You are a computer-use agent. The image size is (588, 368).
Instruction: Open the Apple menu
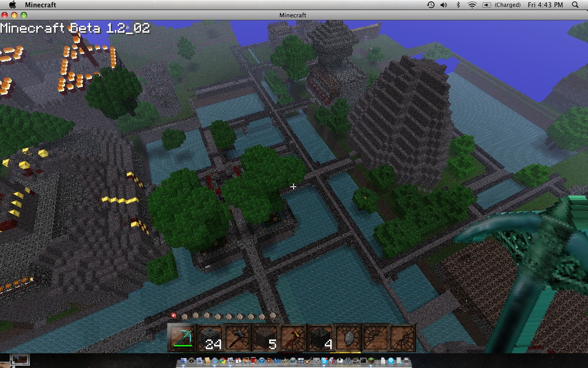[x=12, y=5]
